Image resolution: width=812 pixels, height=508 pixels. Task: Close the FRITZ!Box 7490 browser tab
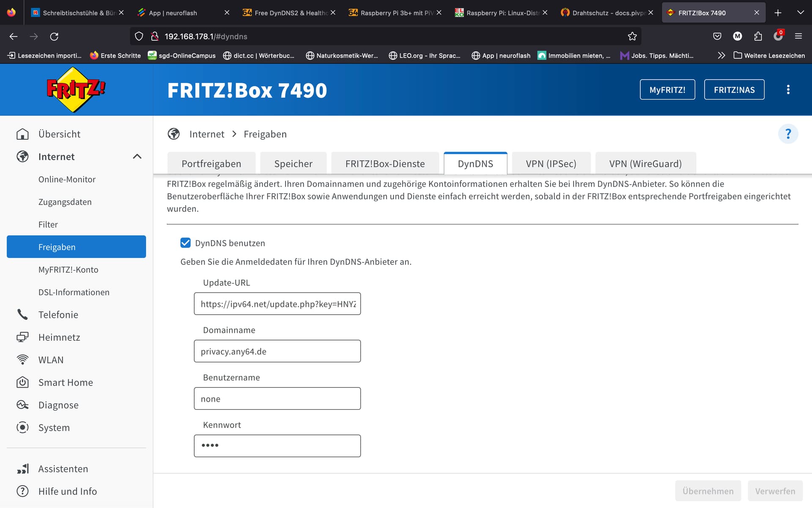click(757, 13)
